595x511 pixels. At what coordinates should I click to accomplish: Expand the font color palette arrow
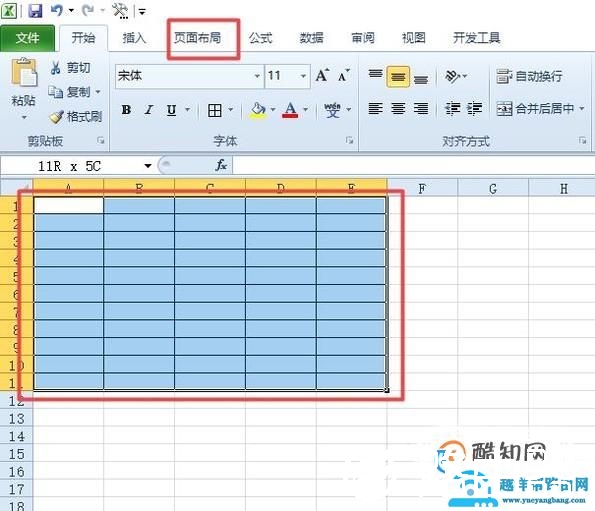[x=305, y=110]
